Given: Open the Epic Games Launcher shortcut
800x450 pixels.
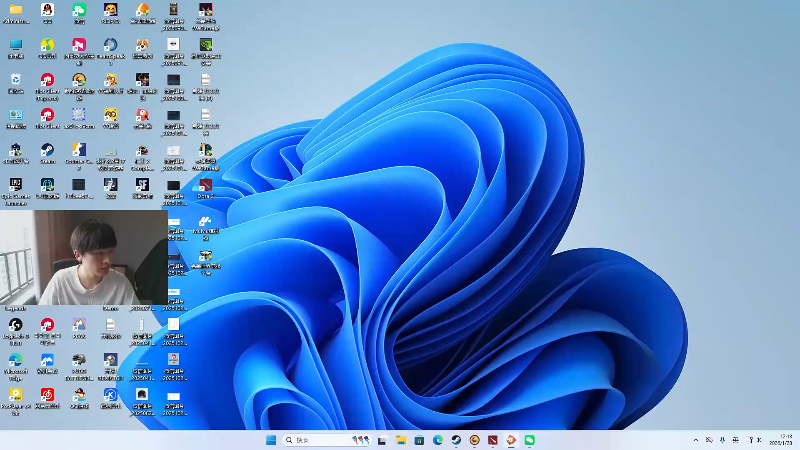Looking at the screenshot, I should (x=16, y=186).
